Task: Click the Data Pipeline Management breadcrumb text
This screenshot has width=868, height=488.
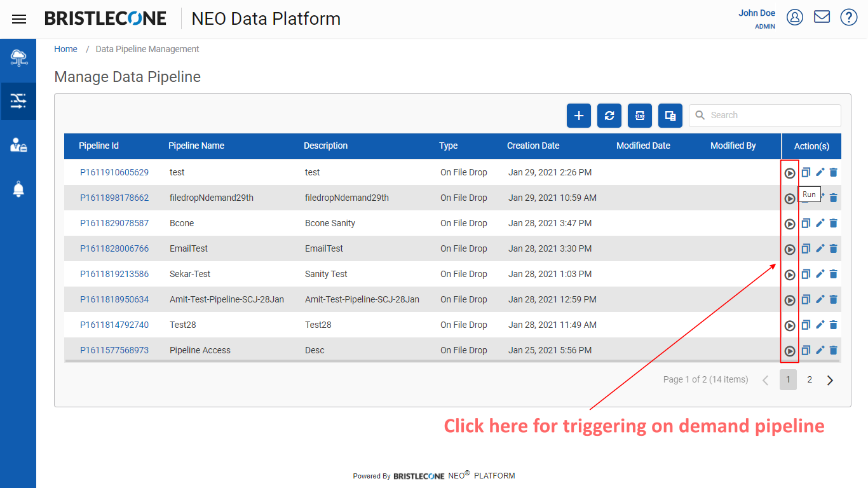Action: click(147, 49)
